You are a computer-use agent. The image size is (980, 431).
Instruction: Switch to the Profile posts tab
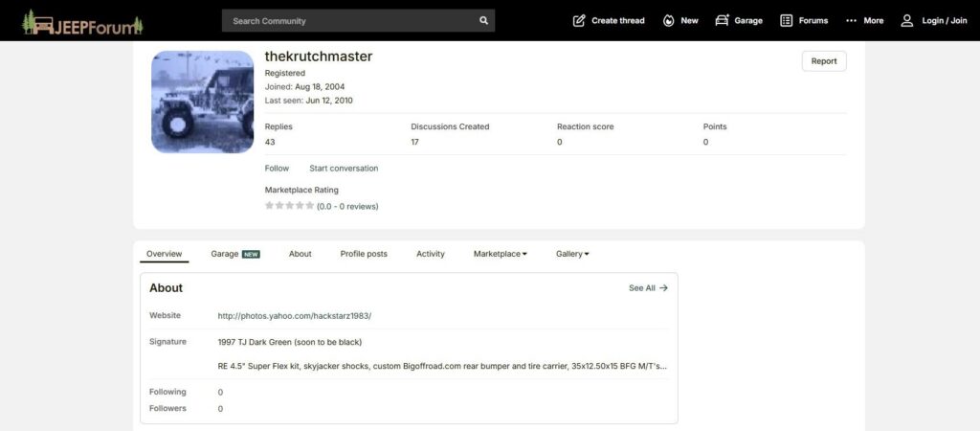pyautogui.click(x=364, y=254)
